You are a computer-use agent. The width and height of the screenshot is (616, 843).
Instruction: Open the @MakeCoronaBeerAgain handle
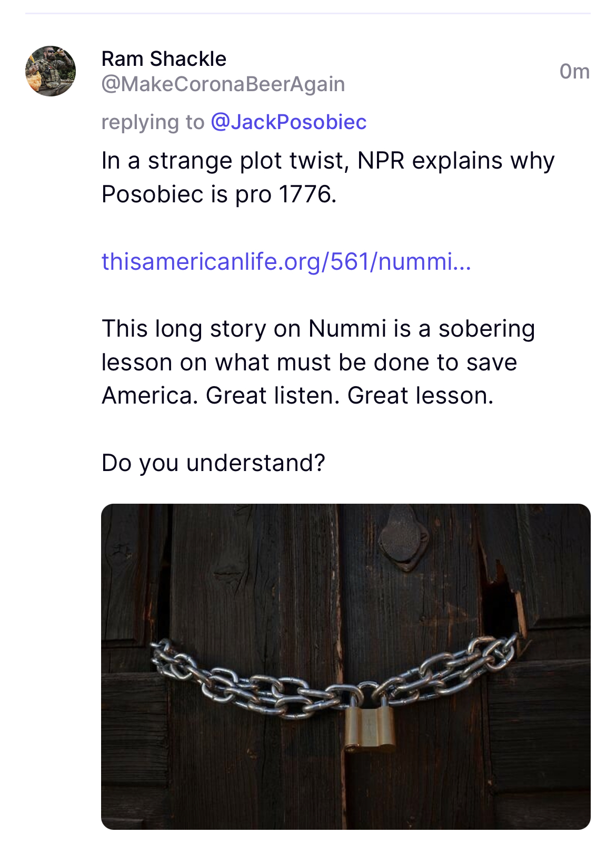pos(223,84)
